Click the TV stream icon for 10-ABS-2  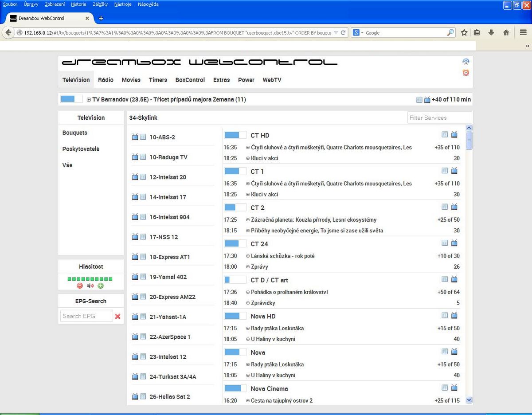click(x=135, y=137)
